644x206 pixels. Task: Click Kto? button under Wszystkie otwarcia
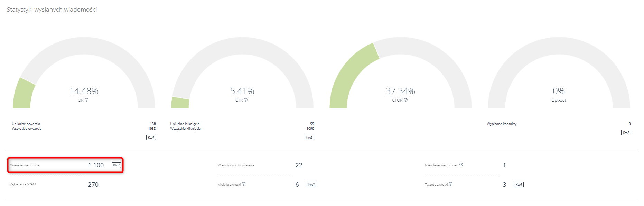pyautogui.click(x=151, y=137)
